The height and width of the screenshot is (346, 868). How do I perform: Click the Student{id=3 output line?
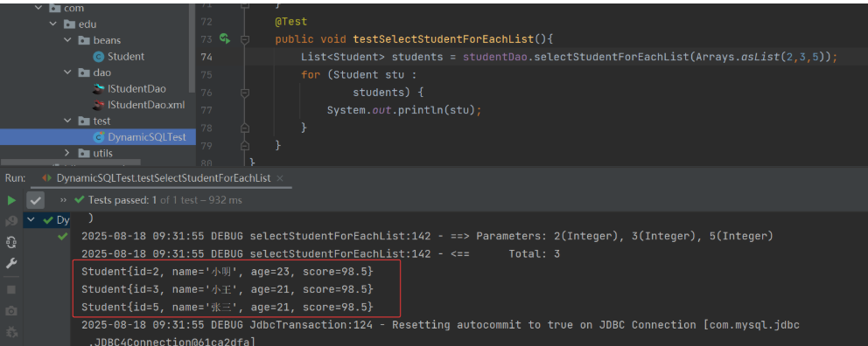[x=227, y=289]
